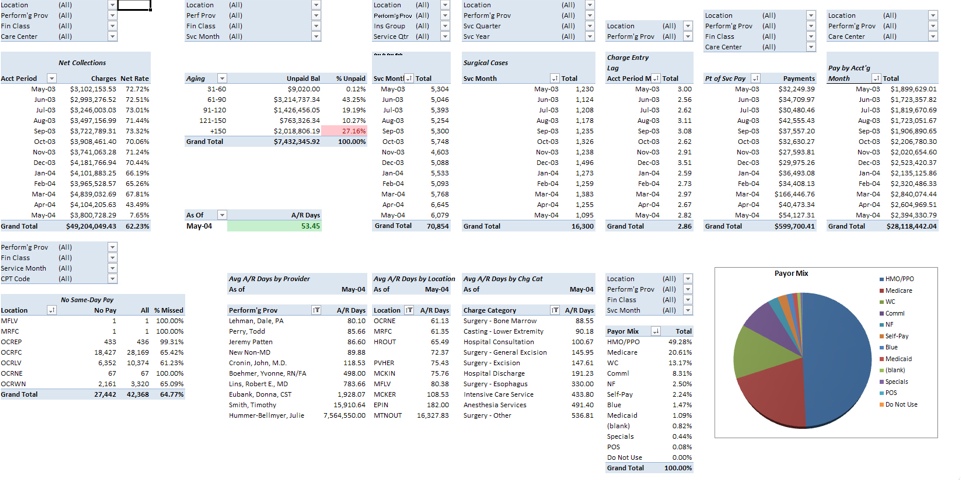Open the Svc Year filter dropdown
This screenshot has height=480, width=961.
click(x=590, y=37)
